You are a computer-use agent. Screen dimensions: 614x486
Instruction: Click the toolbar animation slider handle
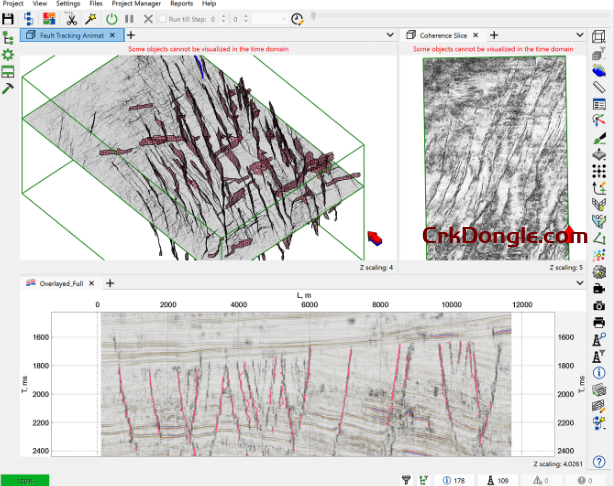coord(313,17)
